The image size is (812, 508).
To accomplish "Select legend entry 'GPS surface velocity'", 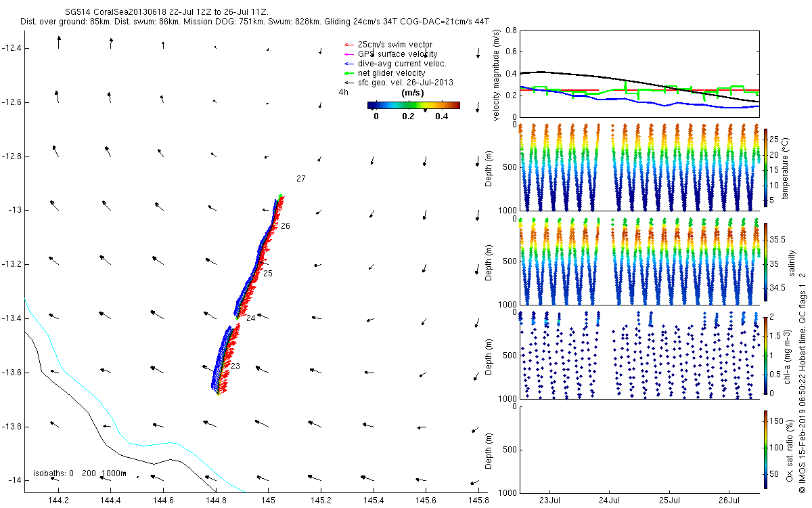I will (x=391, y=54).
